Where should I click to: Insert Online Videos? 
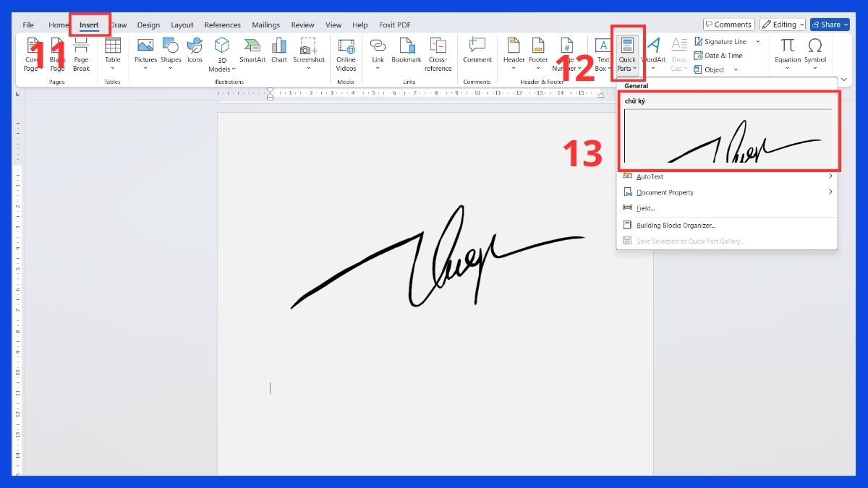[x=346, y=55]
